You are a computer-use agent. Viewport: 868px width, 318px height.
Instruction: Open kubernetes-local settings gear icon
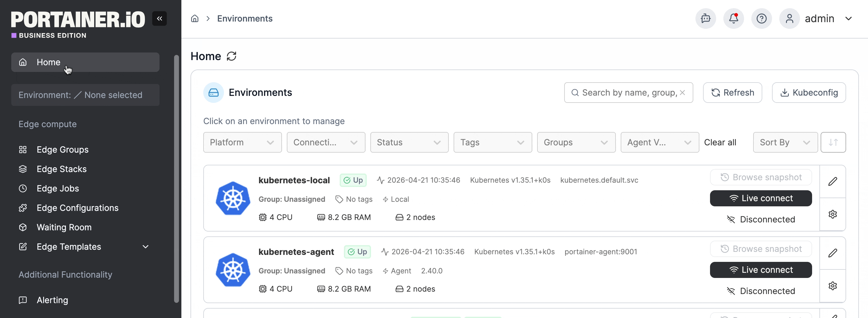click(833, 214)
